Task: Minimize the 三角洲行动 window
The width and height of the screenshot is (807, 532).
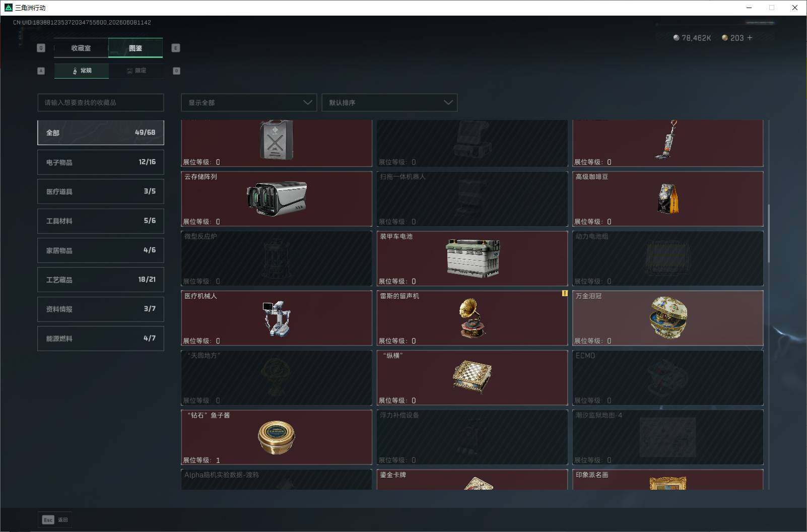Action: click(x=749, y=8)
